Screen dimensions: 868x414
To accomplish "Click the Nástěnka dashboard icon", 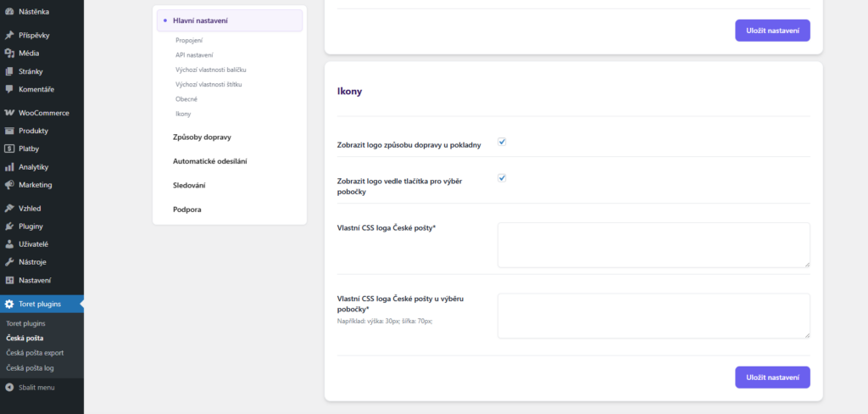I will pos(9,12).
